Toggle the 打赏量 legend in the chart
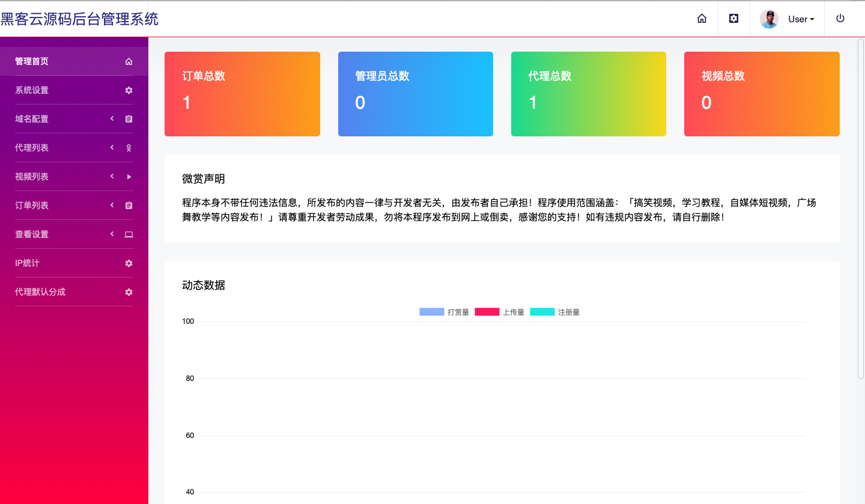The height and width of the screenshot is (504, 865). (444, 311)
